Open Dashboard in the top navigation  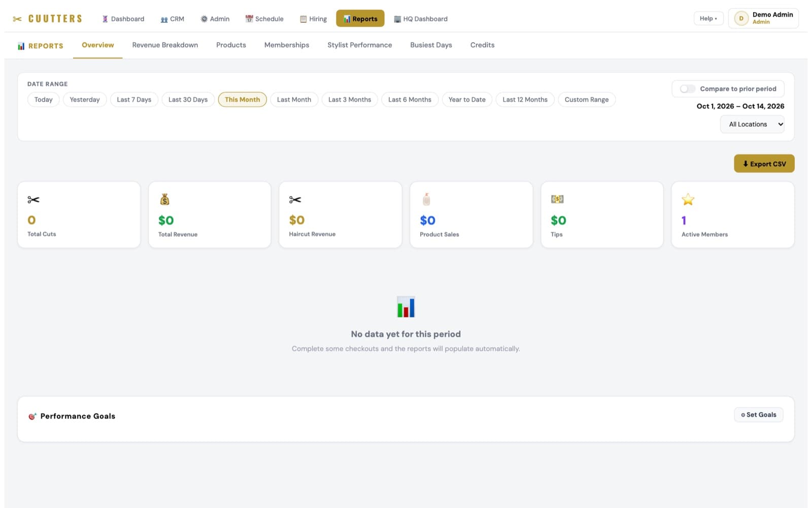123,19
